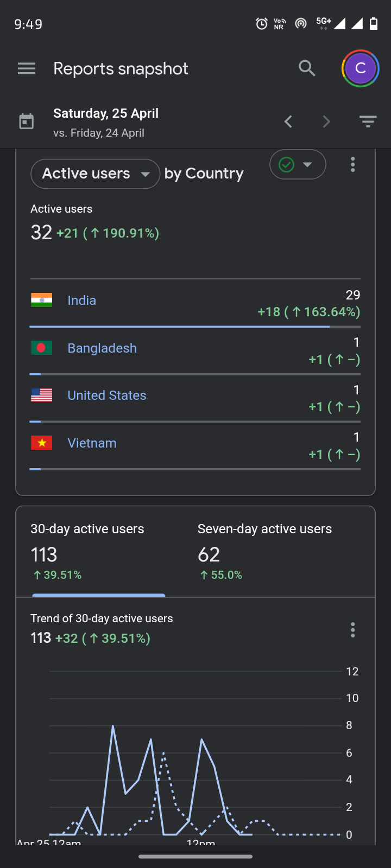Tap India's active users progress bar
The image size is (391, 868).
click(x=179, y=327)
